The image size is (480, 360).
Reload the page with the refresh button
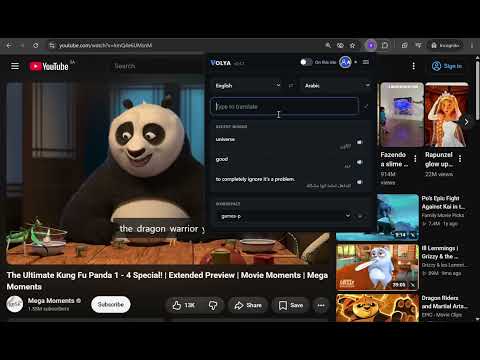36,45
